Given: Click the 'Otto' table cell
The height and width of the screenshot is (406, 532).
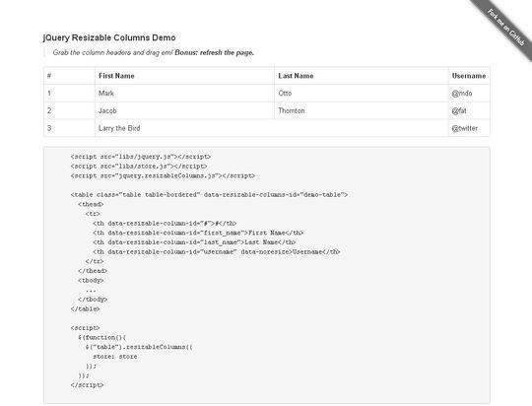Looking at the screenshot, I should 362,93.
